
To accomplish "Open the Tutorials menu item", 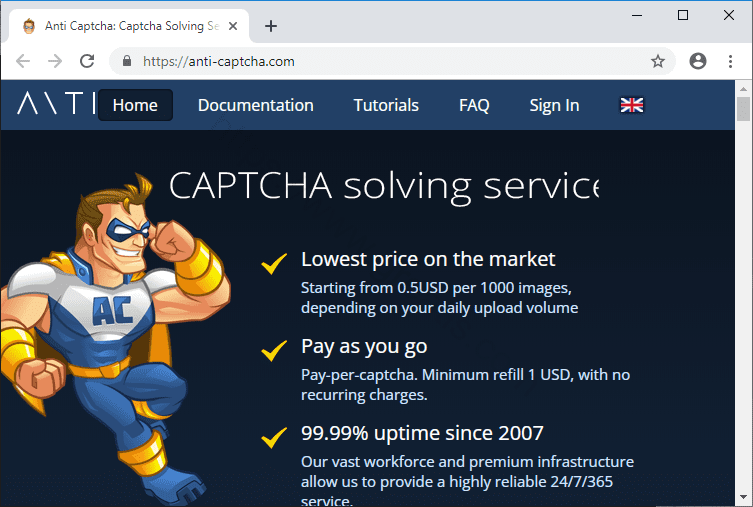I will pyautogui.click(x=386, y=105).
